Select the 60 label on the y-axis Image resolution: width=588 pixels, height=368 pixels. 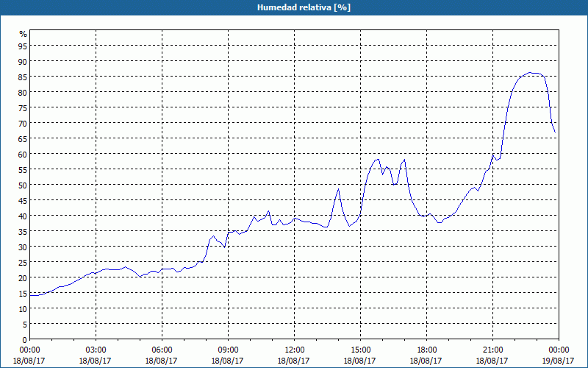pos(24,154)
